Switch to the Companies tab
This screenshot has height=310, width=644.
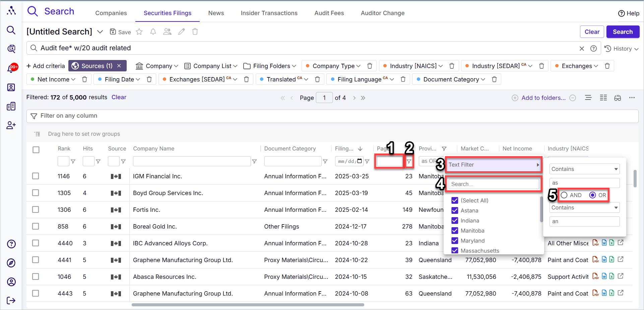pos(111,13)
